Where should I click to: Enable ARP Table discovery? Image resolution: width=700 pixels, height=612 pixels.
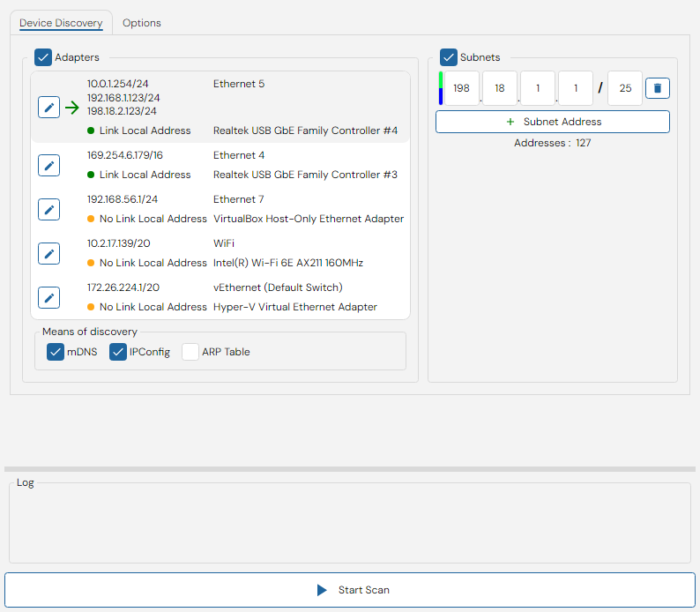tap(190, 352)
